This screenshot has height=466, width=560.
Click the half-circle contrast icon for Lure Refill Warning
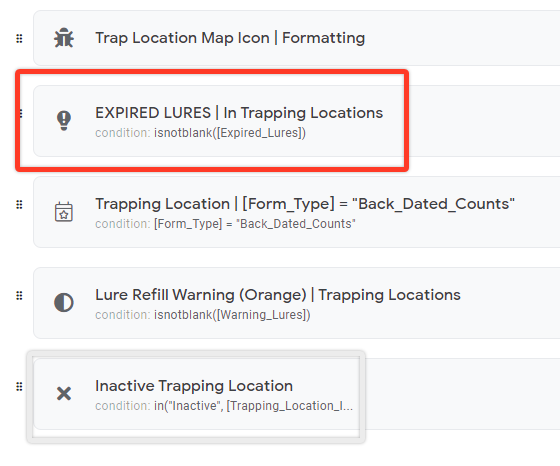(64, 302)
